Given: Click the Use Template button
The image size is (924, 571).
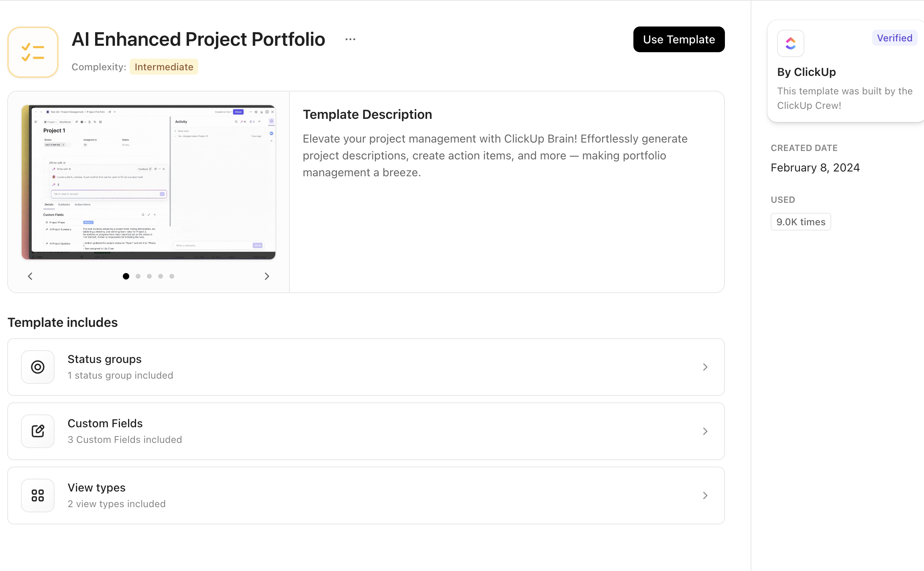Looking at the screenshot, I should [679, 39].
